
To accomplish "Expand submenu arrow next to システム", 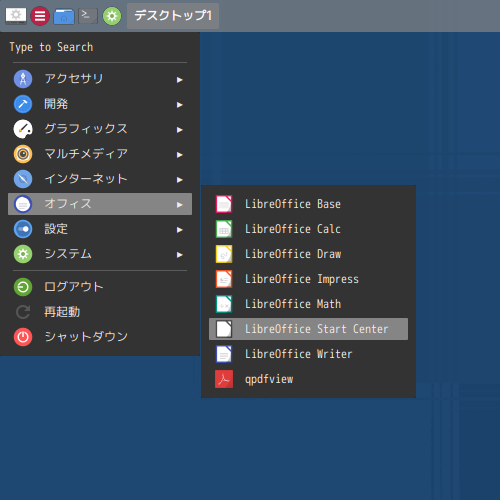I will [x=180, y=255].
